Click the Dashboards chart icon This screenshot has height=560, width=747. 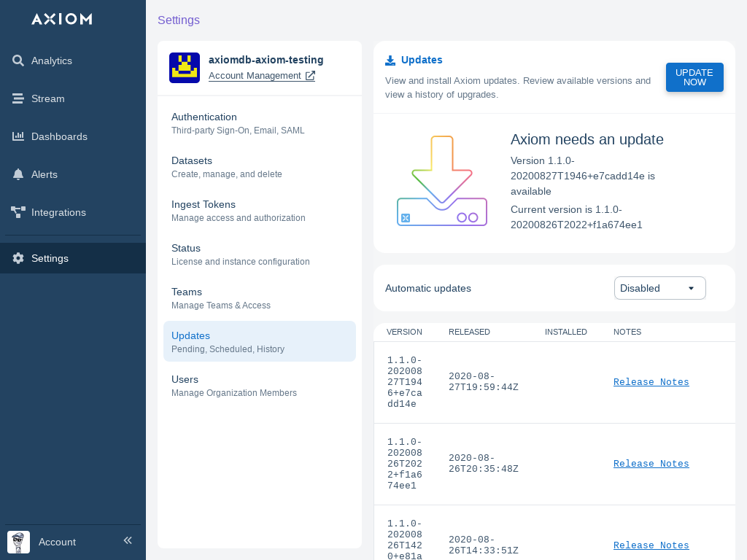[x=18, y=136]
